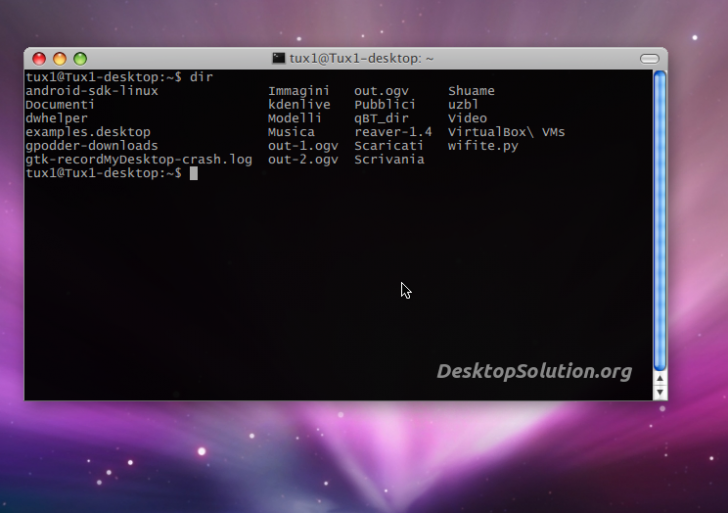Click the terminal icon in title bar
The height and width of the screenshot is (513, 728).
(279, 58)
